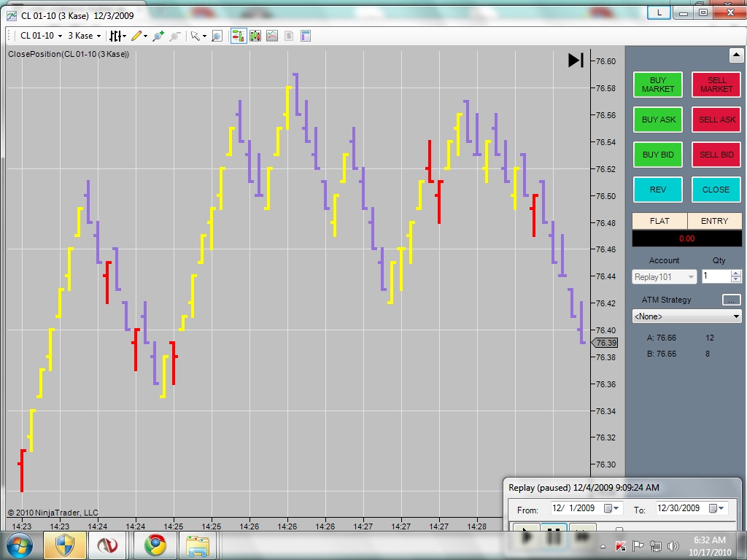Viewport: 747px width, 560px height.
Task: Click the From date 12/1/2009 field
Action: [x=587, y=508]
